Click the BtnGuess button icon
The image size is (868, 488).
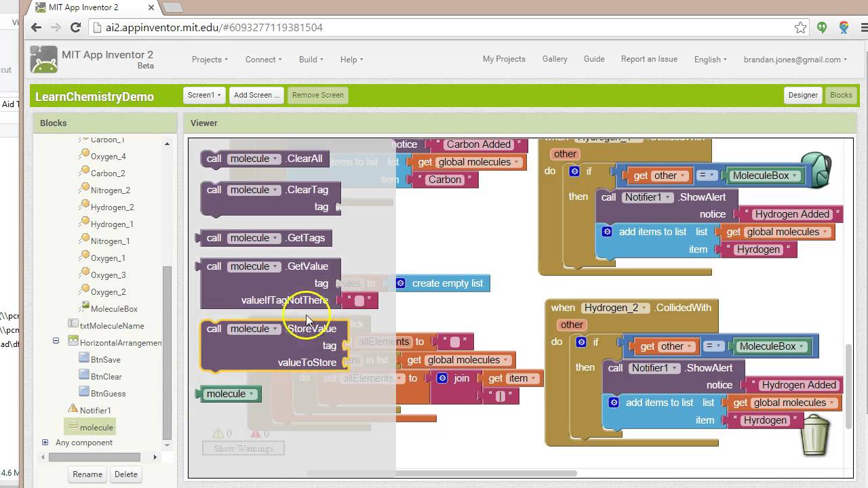tap(84, 392)
